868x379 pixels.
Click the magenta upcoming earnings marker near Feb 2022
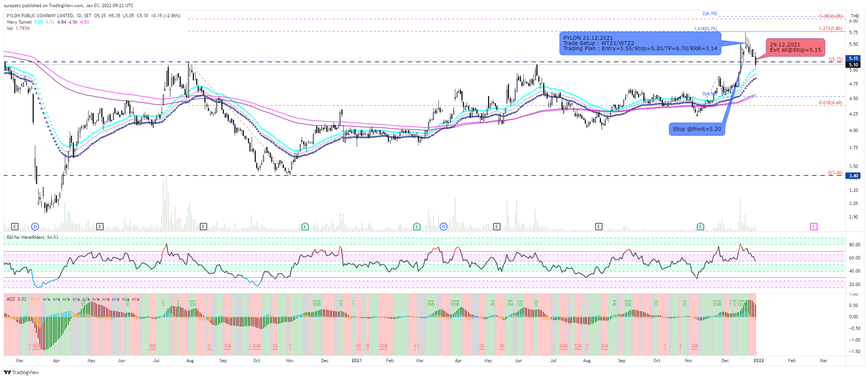pyautogui.click(x=814, y=226)
